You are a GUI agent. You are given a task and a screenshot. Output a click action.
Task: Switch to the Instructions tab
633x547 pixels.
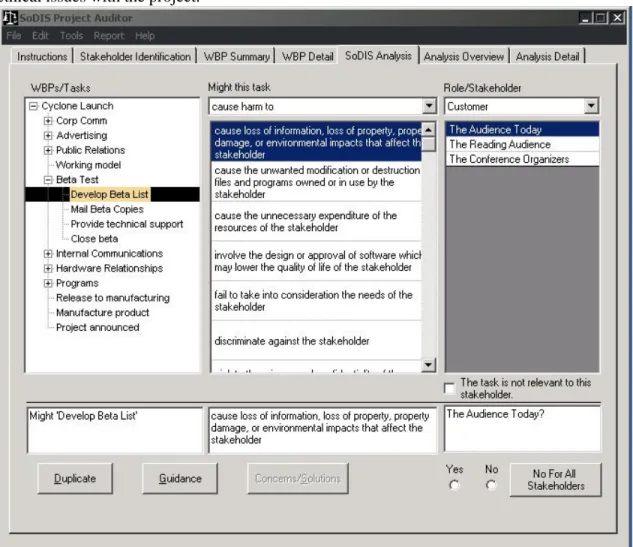42,57
